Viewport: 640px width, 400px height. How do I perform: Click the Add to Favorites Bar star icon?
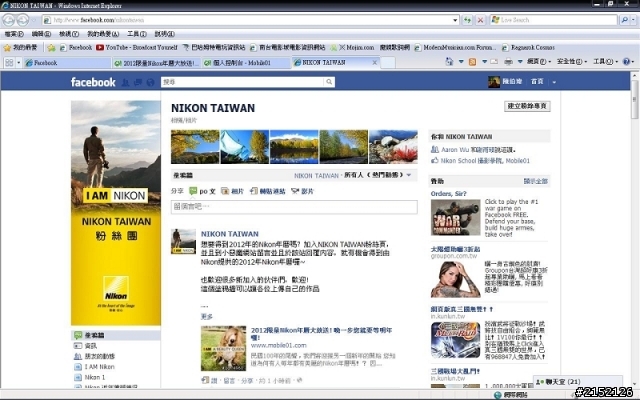51,48
